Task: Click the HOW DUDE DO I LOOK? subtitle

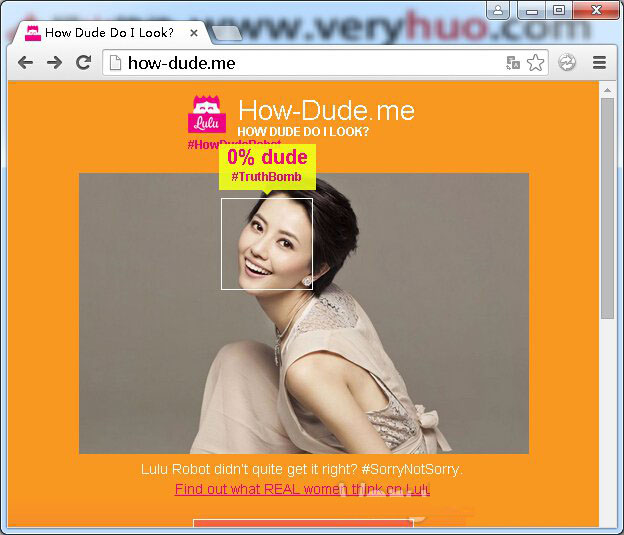Action: pos(303,132)
